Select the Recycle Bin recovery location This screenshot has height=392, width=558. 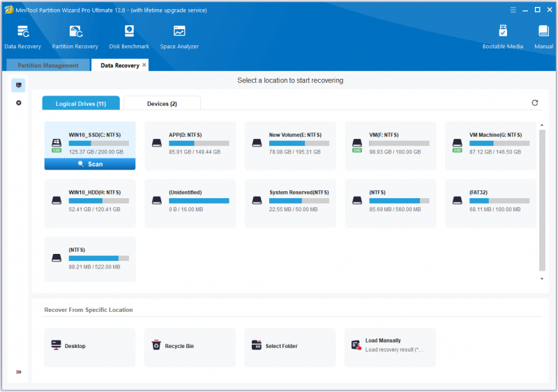pos(190,346)
